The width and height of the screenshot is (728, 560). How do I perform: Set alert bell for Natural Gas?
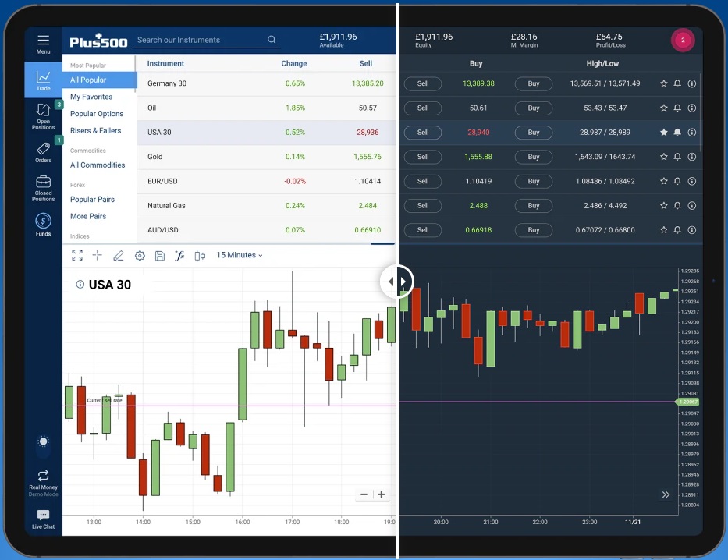coord(677,206)
